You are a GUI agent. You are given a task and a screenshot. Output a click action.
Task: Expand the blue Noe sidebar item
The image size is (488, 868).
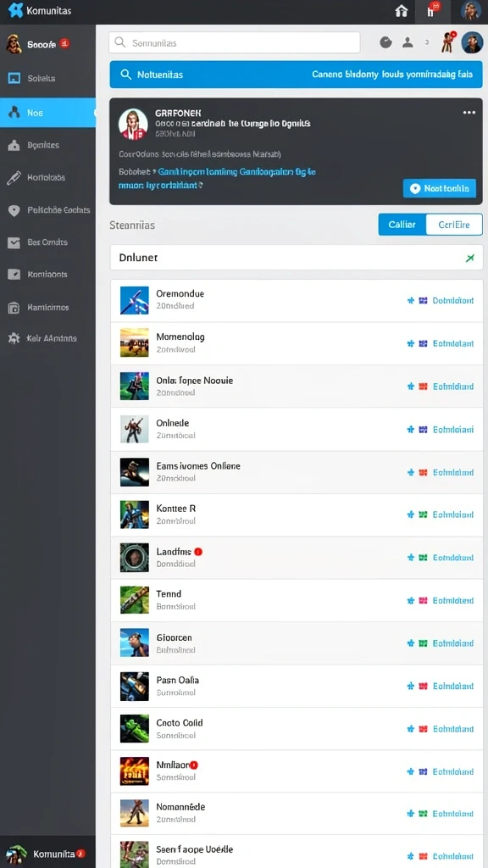pyautogui.click(x=47, y=113)
